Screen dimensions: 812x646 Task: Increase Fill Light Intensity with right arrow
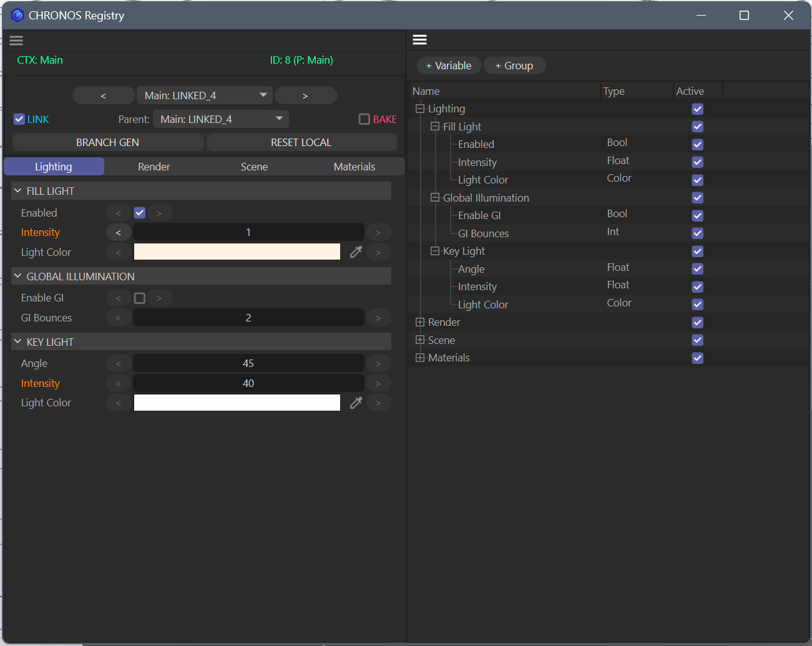pyautogui.click(x=378, y=232)
